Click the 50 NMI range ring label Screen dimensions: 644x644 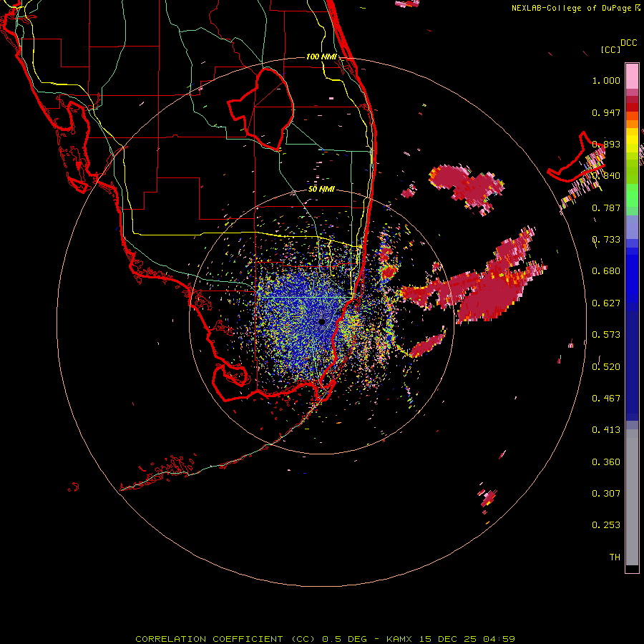(x=321, y=190)
